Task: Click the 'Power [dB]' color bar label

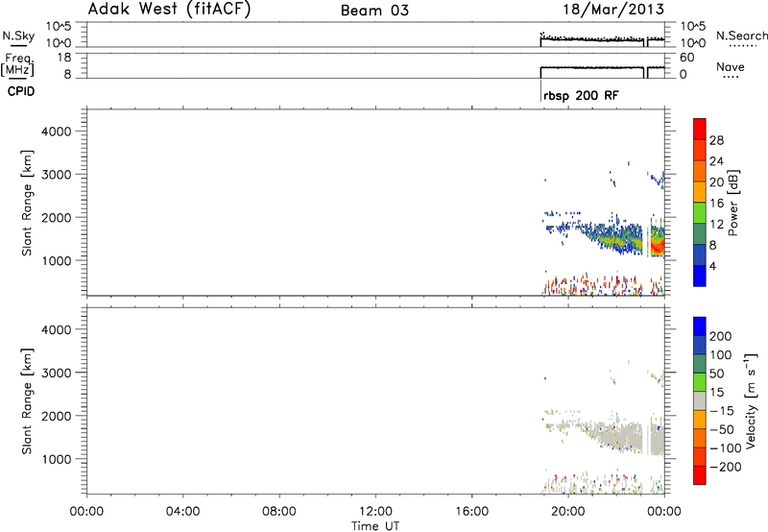Action: point(732,203)
